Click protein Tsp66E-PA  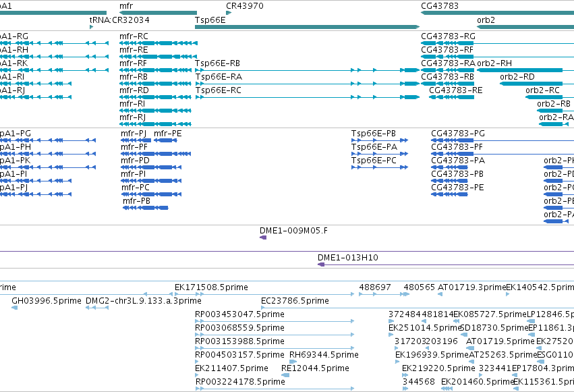(x=380, y=154)
